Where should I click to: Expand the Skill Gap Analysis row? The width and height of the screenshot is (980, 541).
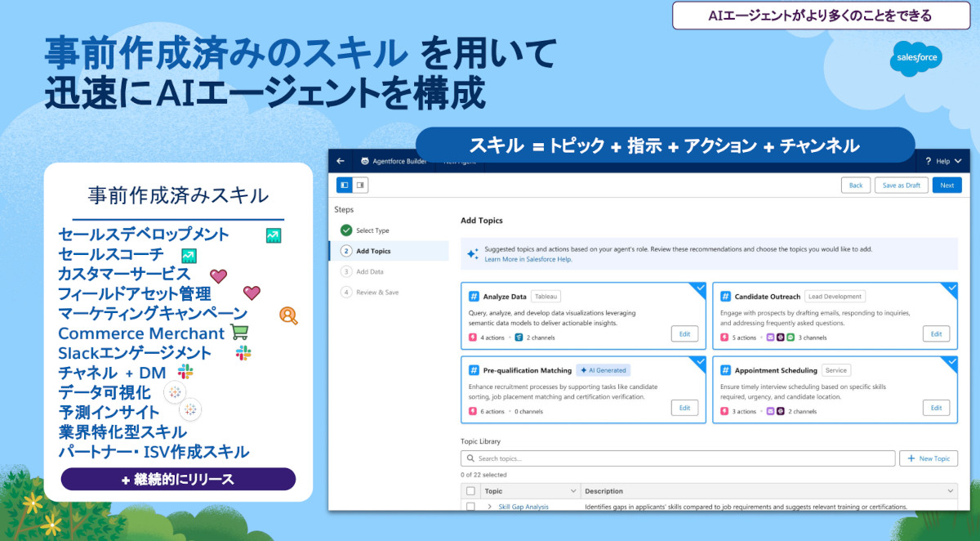(490, 507)
